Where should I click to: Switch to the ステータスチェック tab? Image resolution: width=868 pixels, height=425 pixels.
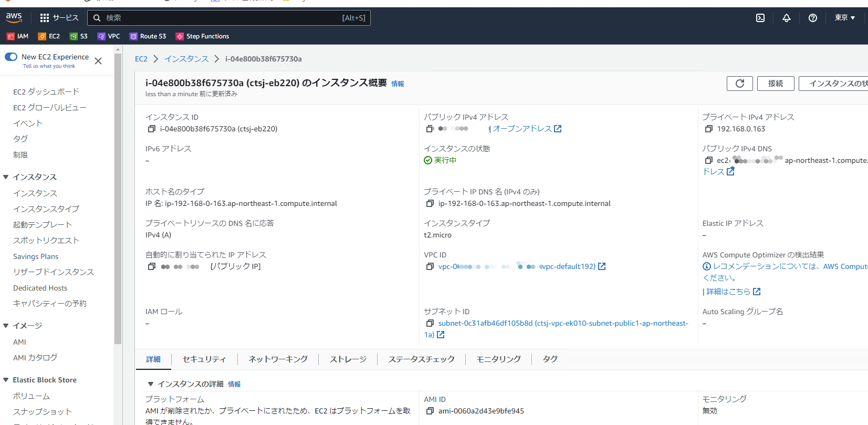tap(422, 359)
